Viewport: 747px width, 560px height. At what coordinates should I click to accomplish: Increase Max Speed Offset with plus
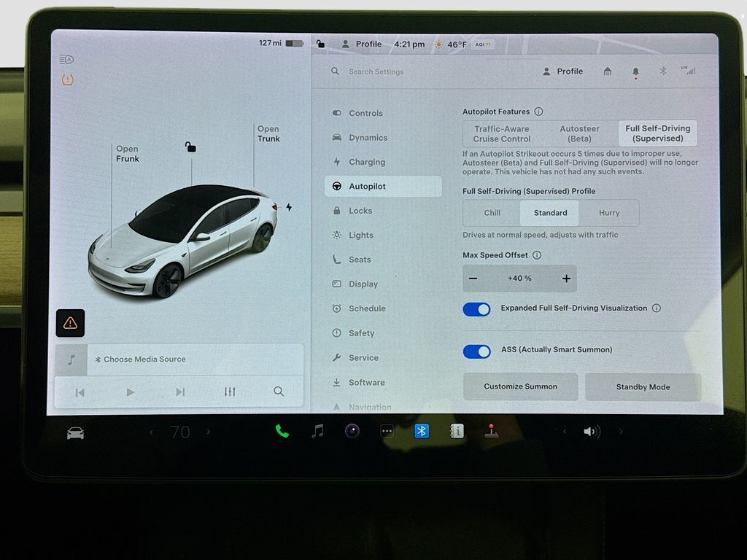(566, 279)
